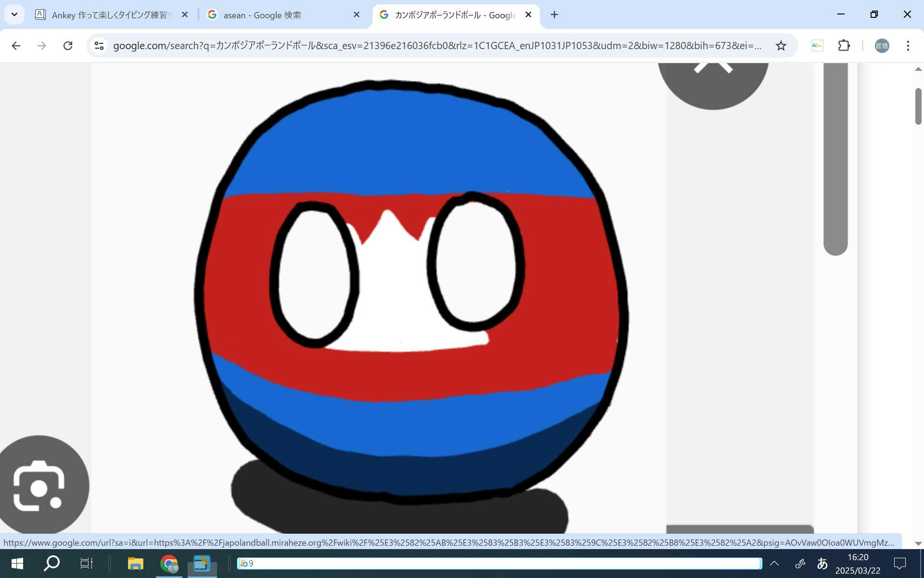View site information icon in address bar
The width and height of the screenshot is (924, 578).
point(99,46)
